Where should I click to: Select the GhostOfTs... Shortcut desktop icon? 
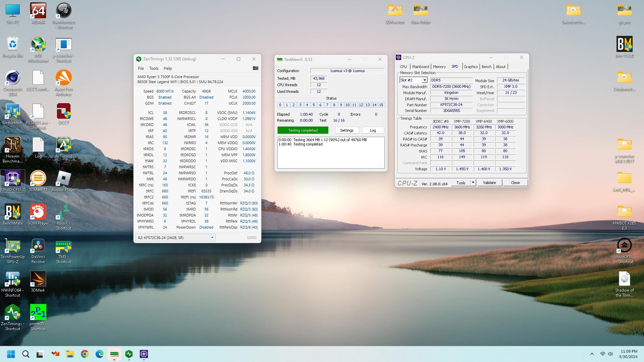point(624,250)
